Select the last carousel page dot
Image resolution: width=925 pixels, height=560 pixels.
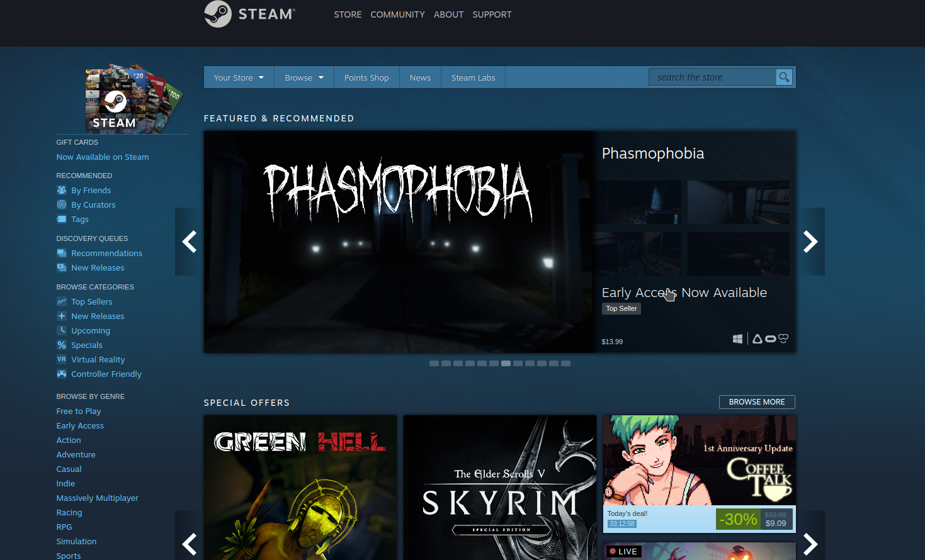(565, 363)
